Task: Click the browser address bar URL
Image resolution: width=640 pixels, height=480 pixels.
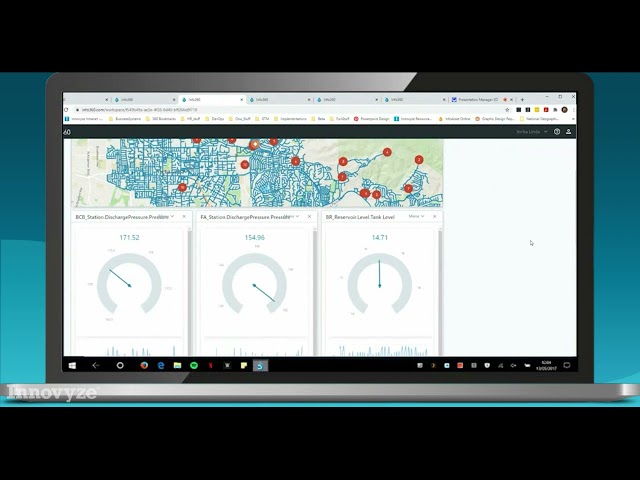Action: pyautogui.click(x=139, y=110)
